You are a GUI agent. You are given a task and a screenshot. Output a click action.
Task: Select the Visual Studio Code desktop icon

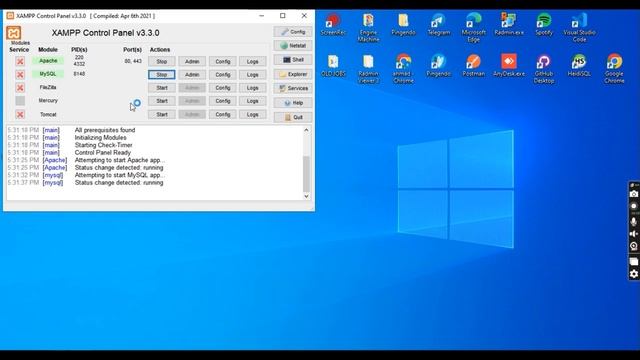pos(579,28)
